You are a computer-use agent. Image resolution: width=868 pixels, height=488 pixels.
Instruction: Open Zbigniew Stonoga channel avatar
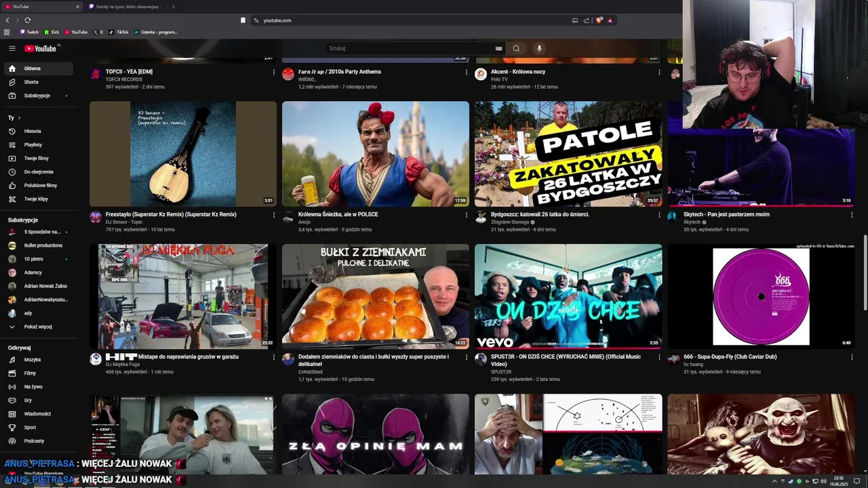pos(481,217)
